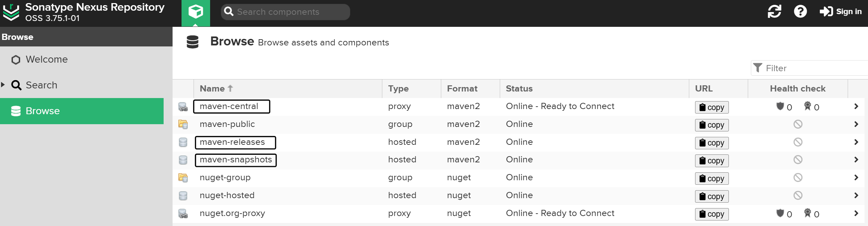Sort by the Status column header
The image size is (868, 226).
point(594,88)
